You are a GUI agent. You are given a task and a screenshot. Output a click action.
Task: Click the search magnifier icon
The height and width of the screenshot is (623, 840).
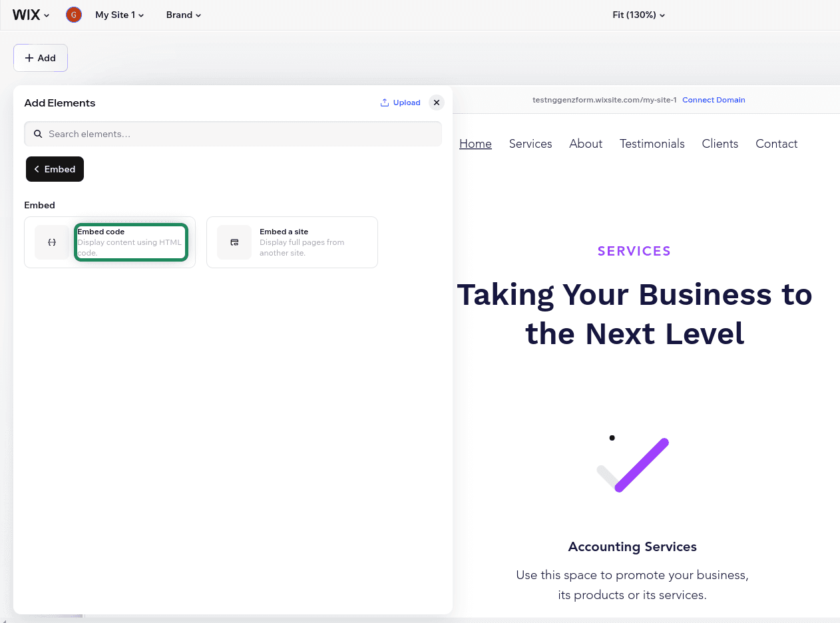point(38,133)
